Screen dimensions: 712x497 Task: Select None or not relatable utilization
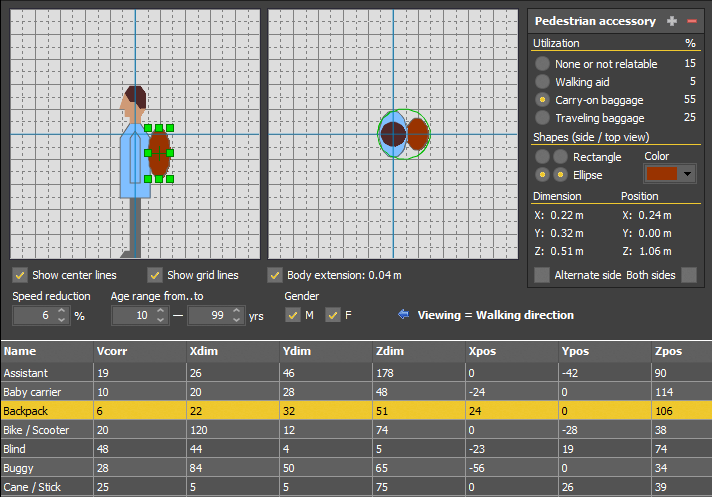542,64
